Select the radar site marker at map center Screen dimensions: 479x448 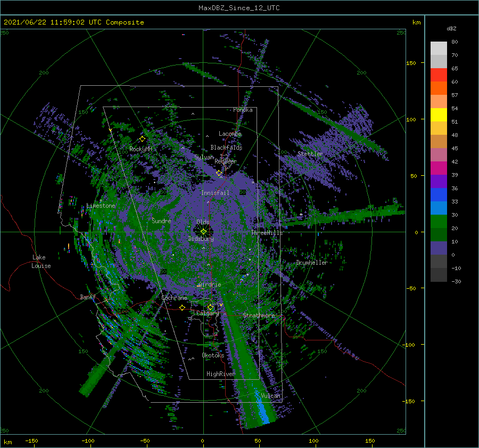[x=203, y=232]
